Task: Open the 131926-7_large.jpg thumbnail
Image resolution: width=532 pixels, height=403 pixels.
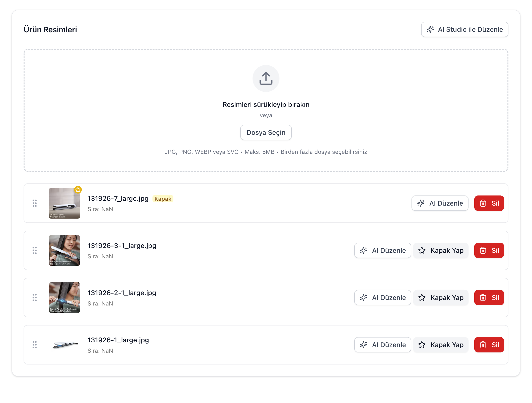Action: [64, 203]
